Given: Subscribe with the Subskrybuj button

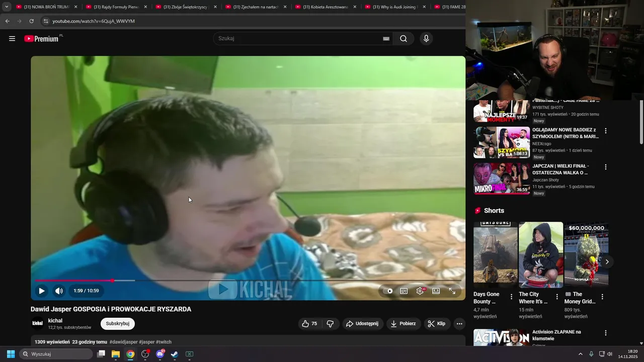Looking at the screenshot, I should [118, 324].
